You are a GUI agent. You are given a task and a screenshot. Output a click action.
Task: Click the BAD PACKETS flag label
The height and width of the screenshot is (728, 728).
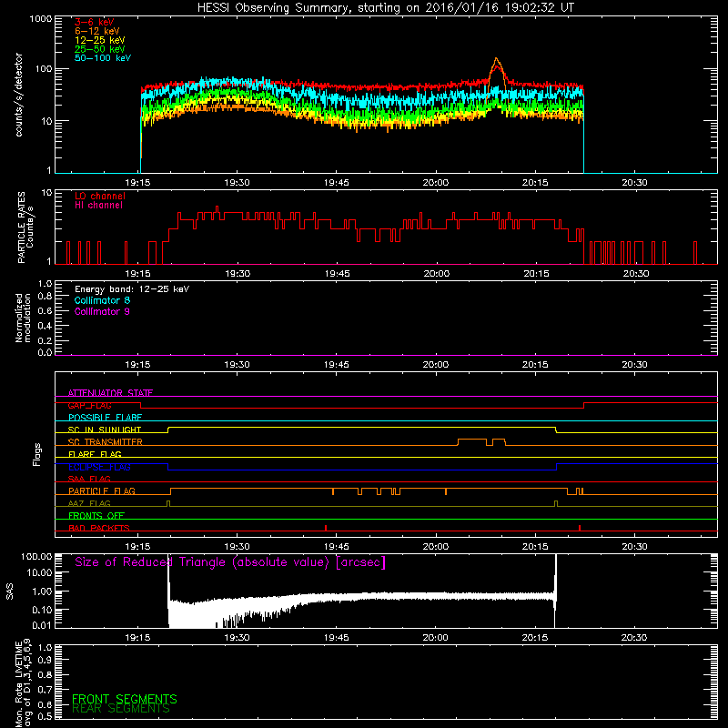[x=99, y=528]
